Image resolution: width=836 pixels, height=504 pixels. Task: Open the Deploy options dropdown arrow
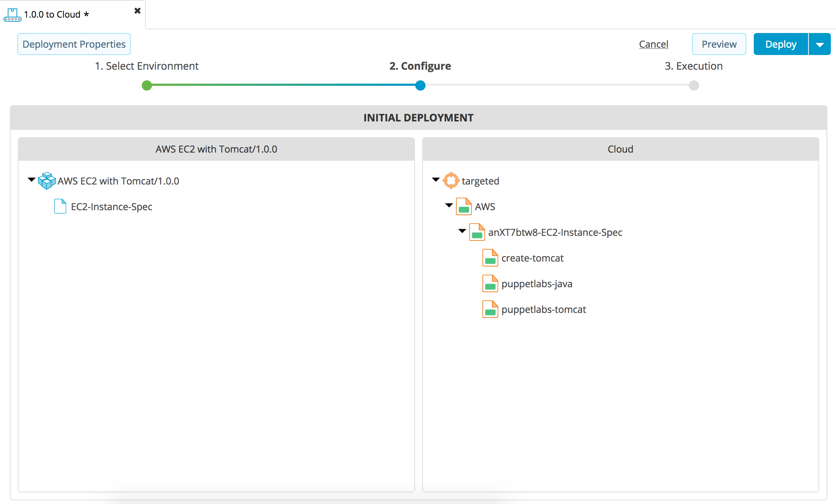[820, 44]
